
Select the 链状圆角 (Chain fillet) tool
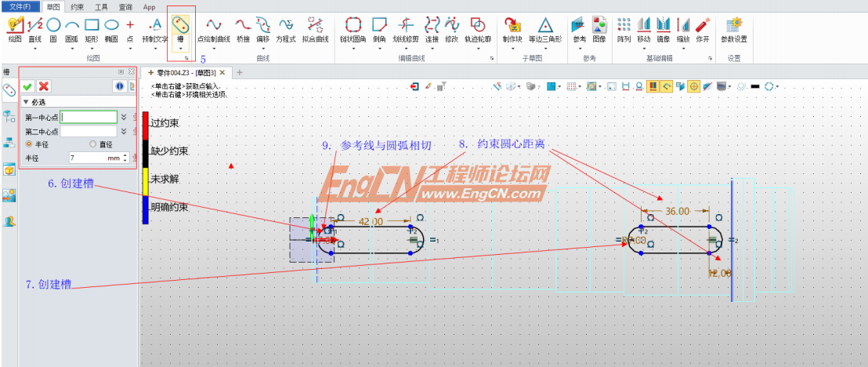353,29
